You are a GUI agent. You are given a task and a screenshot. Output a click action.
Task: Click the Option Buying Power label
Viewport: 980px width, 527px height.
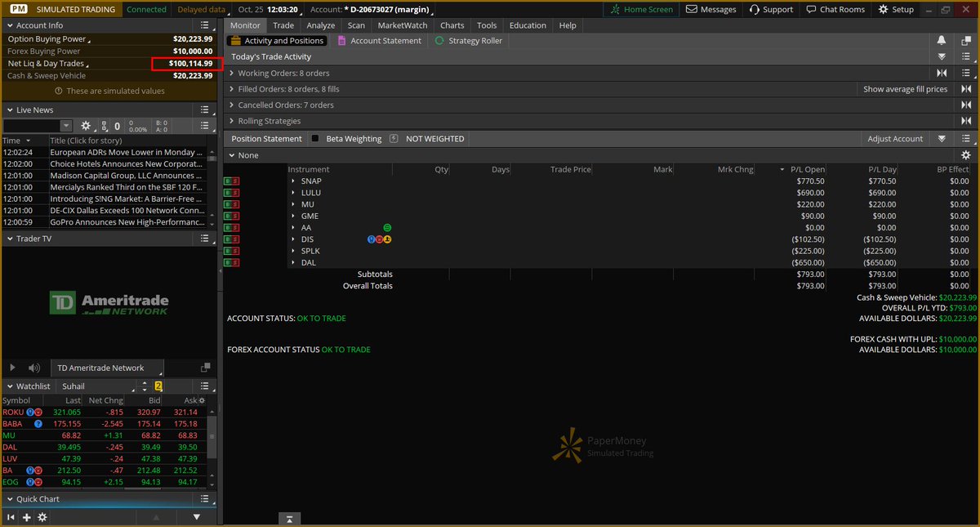(48, 38)
